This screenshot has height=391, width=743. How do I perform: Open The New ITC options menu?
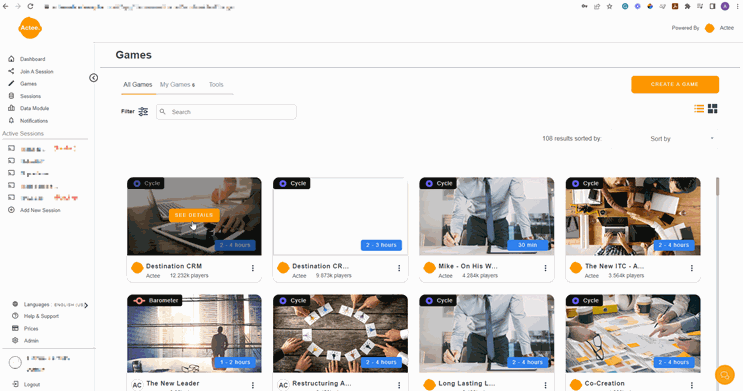pyautogui.click(x=692, y=268)
